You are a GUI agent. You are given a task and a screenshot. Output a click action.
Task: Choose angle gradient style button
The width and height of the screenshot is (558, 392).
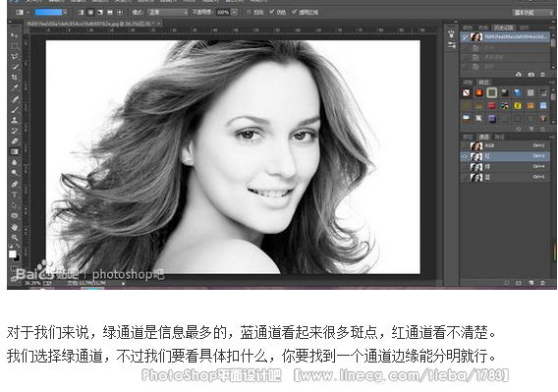pos(100,12)
